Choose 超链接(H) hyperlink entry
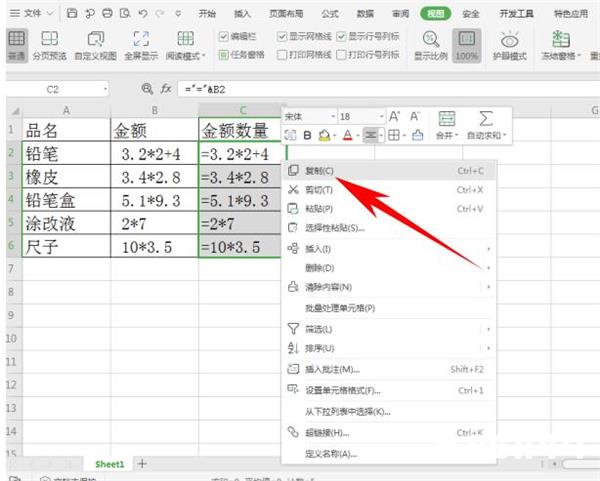Image resolution: width=600 pixels, height=481 pixels. 388,433
